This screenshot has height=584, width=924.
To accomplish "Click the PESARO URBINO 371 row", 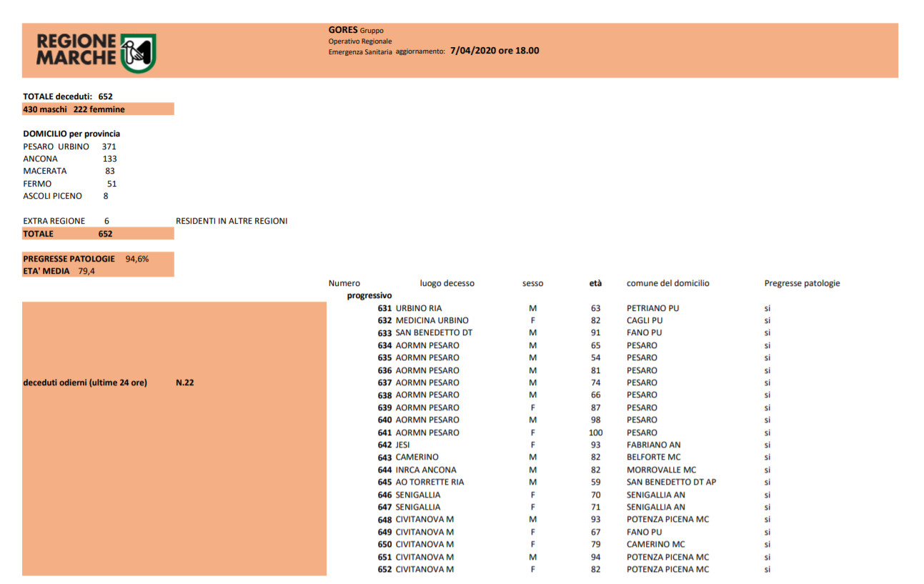I will (x=69, y=147).
